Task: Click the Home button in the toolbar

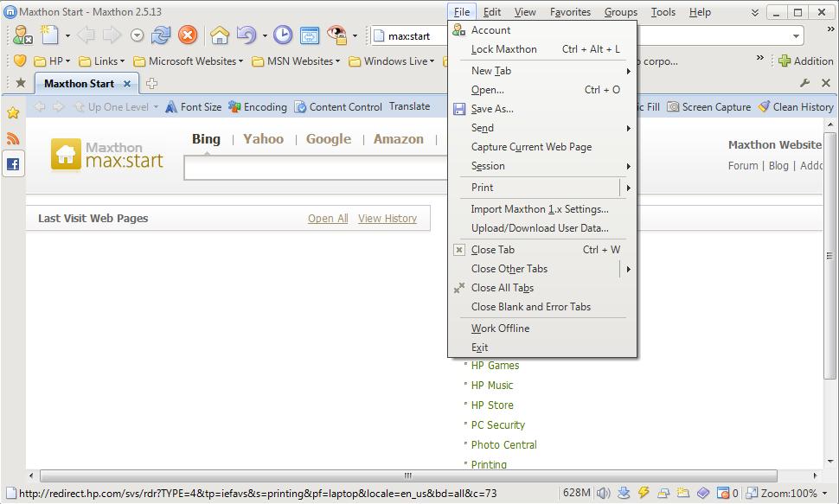Action: [220, 35]
